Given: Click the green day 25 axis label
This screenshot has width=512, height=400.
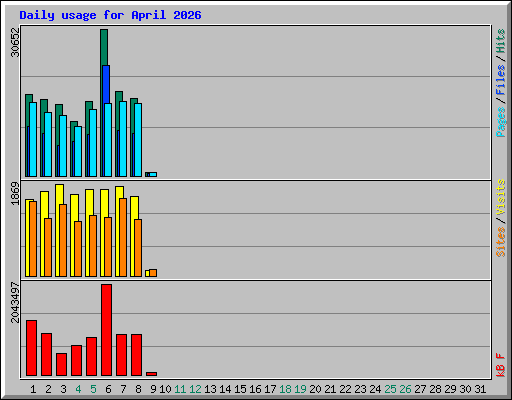Looking at the screenshot, I should pyautogui.click(x=390, y=389).
